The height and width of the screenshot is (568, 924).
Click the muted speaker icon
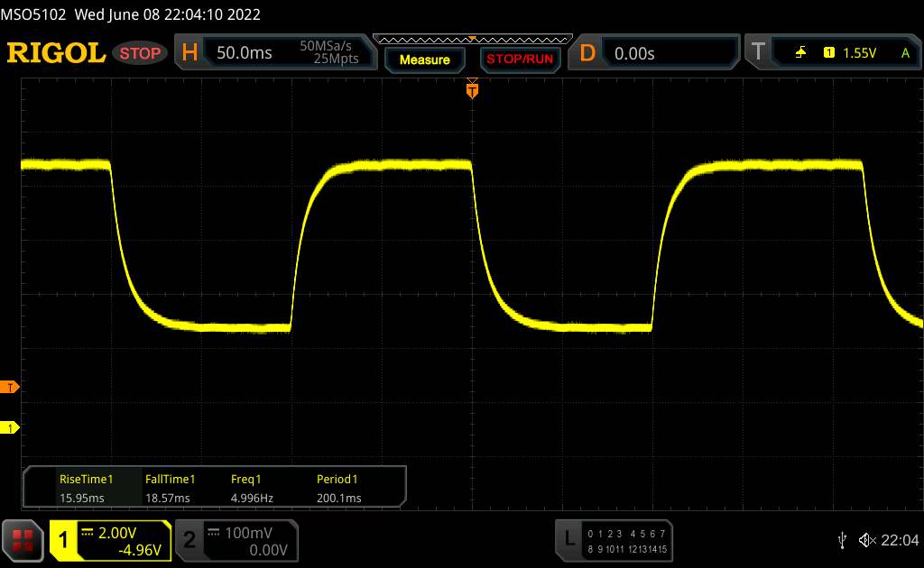point(866,539)
